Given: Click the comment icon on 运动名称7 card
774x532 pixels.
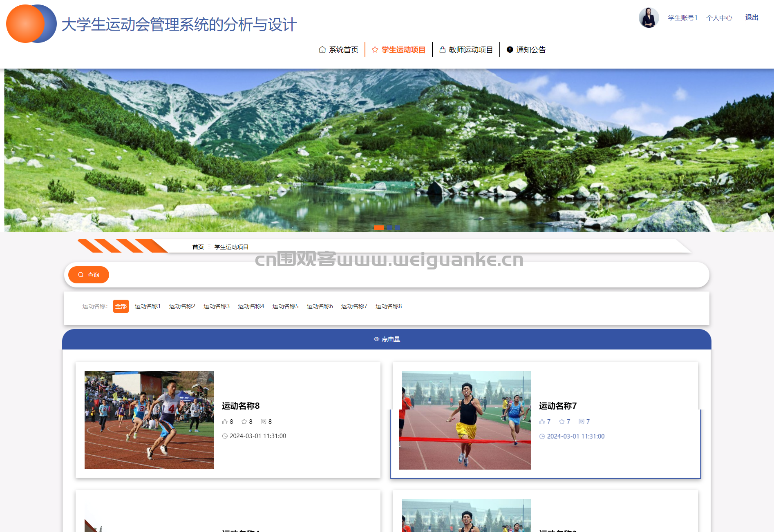Looking at the screenshot, I should tap(581, 422).
